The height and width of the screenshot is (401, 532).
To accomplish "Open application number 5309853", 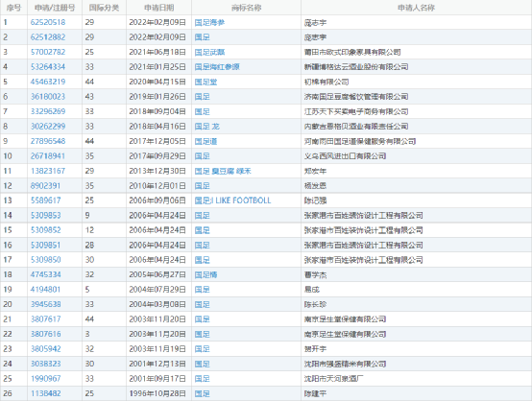I will pyautogui.click(x=45, y=215).
